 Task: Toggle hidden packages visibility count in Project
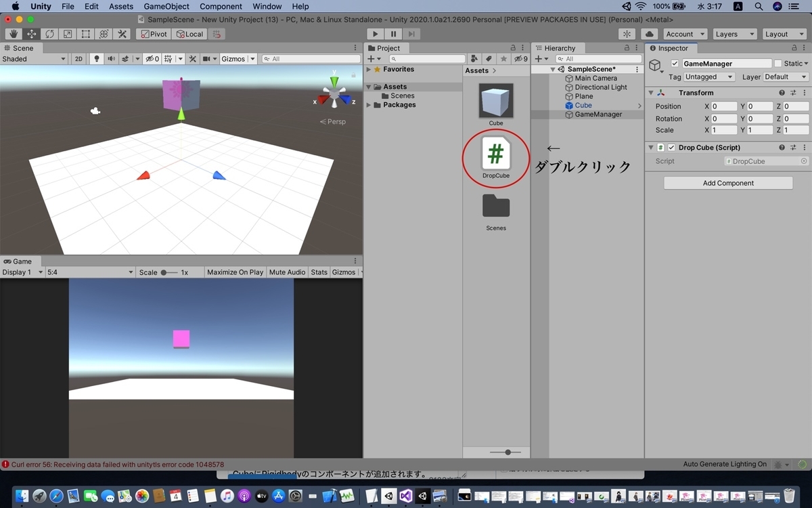click(521, 59)
